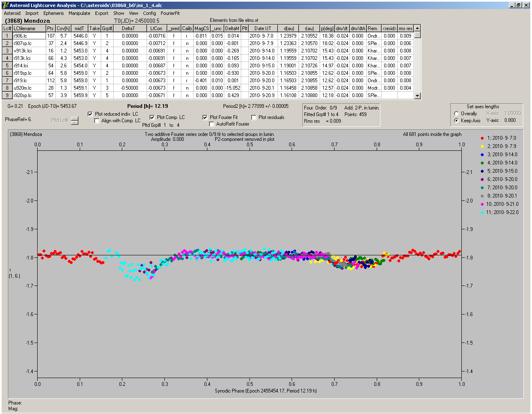Click Period [h]= 12.19 label
The height and width of the screenshot is (414, 532).
click(147, 106)
